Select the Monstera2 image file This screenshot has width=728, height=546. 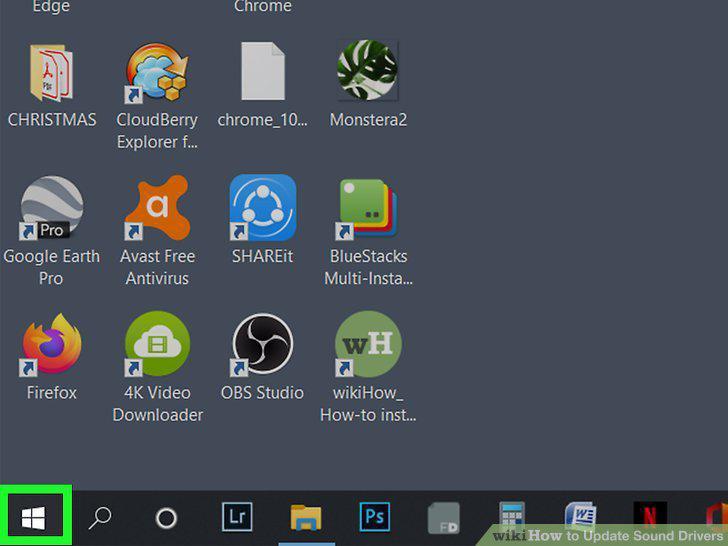click(368, 70)
